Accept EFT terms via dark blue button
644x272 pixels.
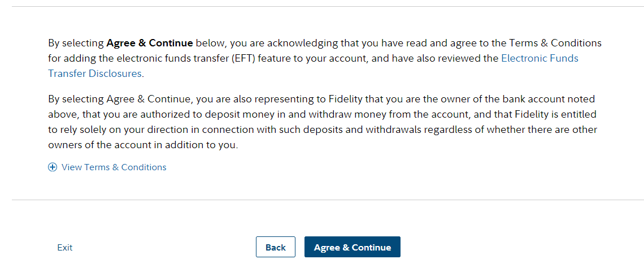point(352,247)
